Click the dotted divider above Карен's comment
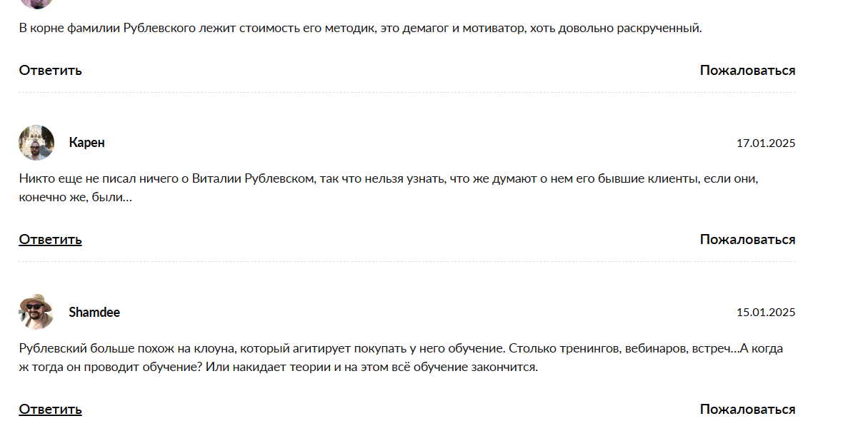 click(407, 93)
